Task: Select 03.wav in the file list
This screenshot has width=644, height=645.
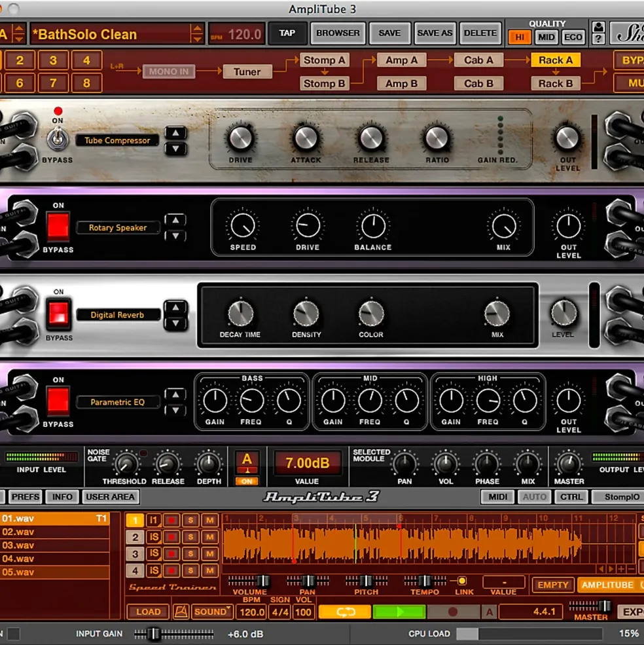Action: click(54, 545)
